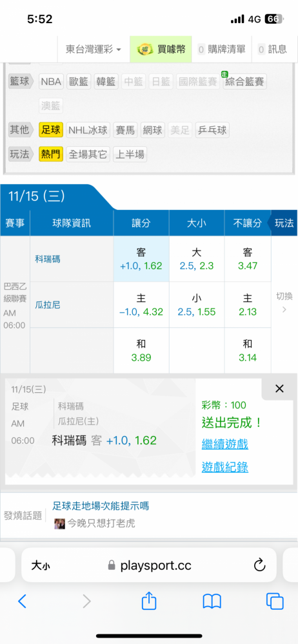Open the 玩法 column selector

tap(284, 223)
